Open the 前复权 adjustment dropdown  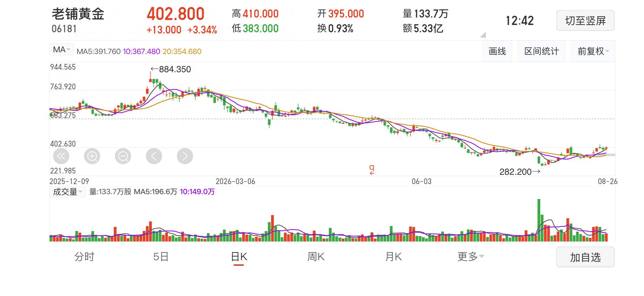(593, 51)
